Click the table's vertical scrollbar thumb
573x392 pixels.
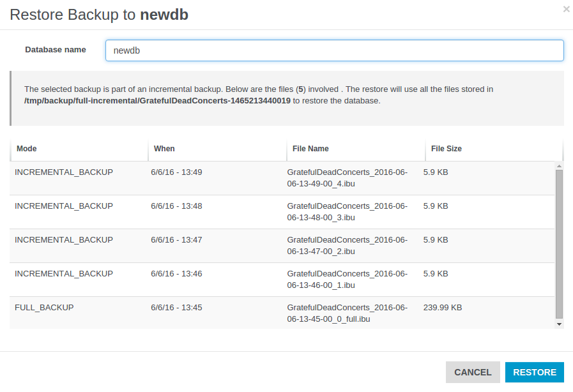point(559,244)
